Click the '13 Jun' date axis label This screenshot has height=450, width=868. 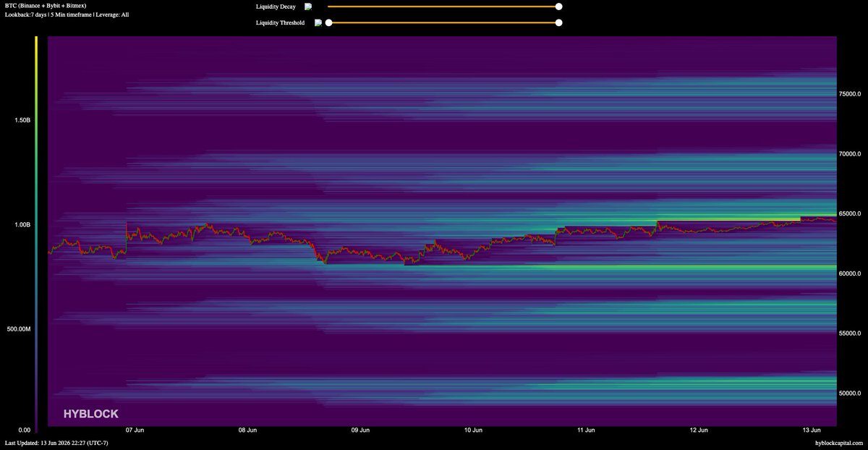(812, 430)
